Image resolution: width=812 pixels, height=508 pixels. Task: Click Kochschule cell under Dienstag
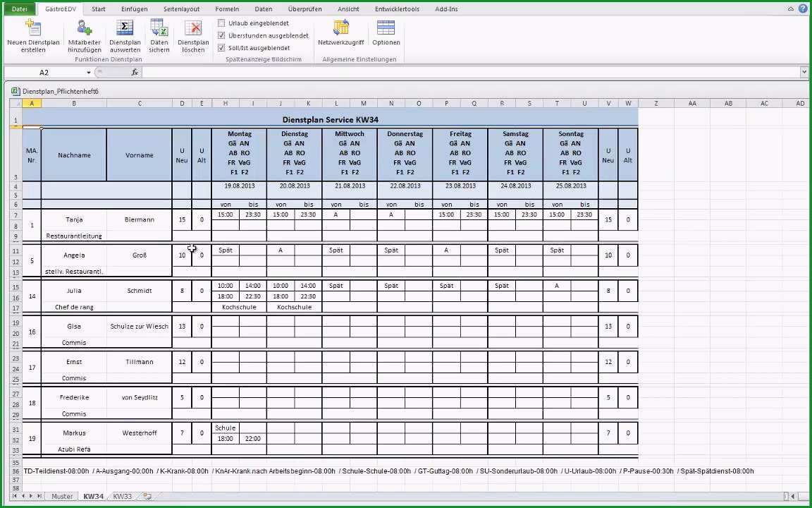[x=295, y=307]
